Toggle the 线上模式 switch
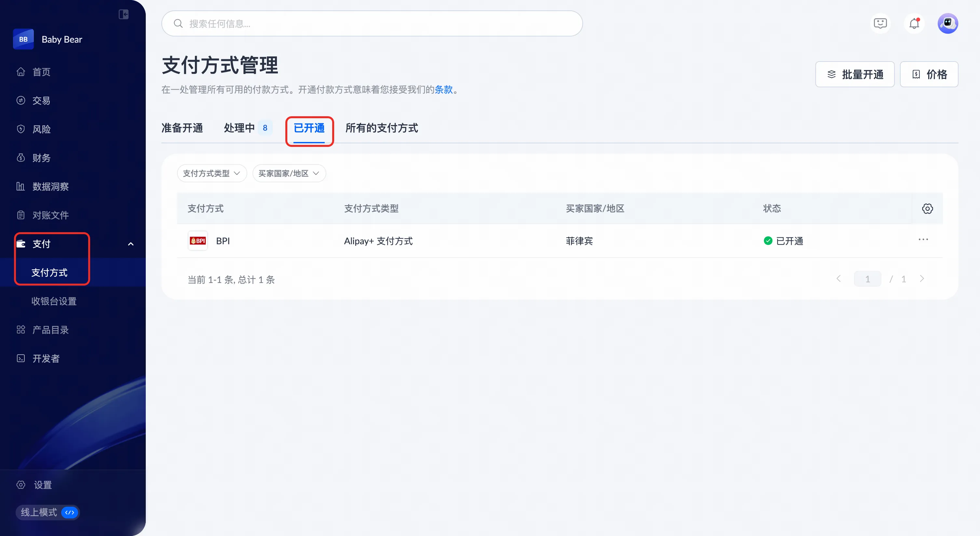The width and height of the screenshot is (980, 536). point(70,513)
